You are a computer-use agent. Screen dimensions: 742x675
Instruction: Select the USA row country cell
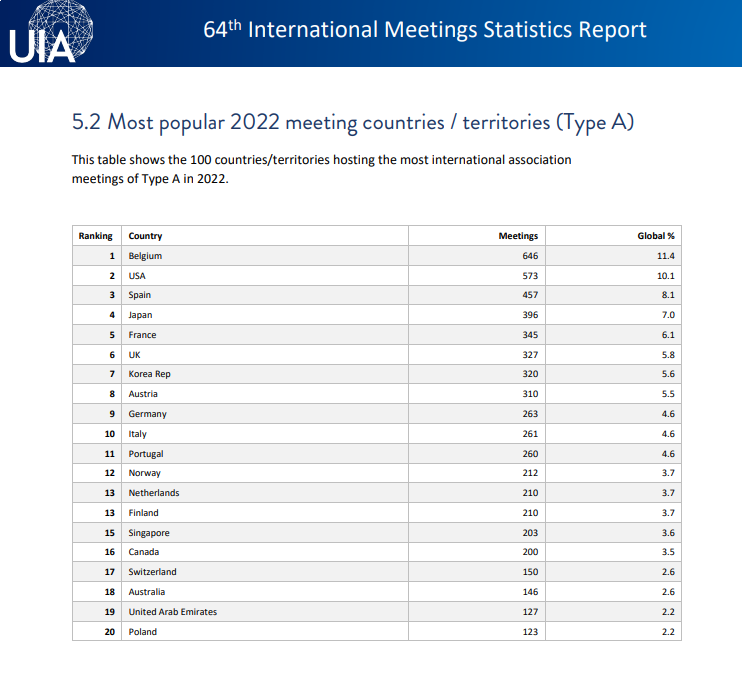pyautogui.click(x=137, y=275)
